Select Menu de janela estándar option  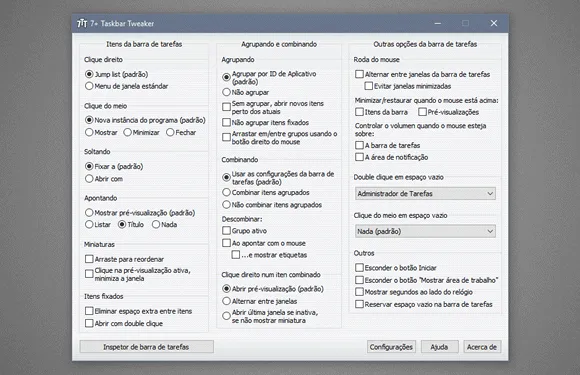click(89, 86)
